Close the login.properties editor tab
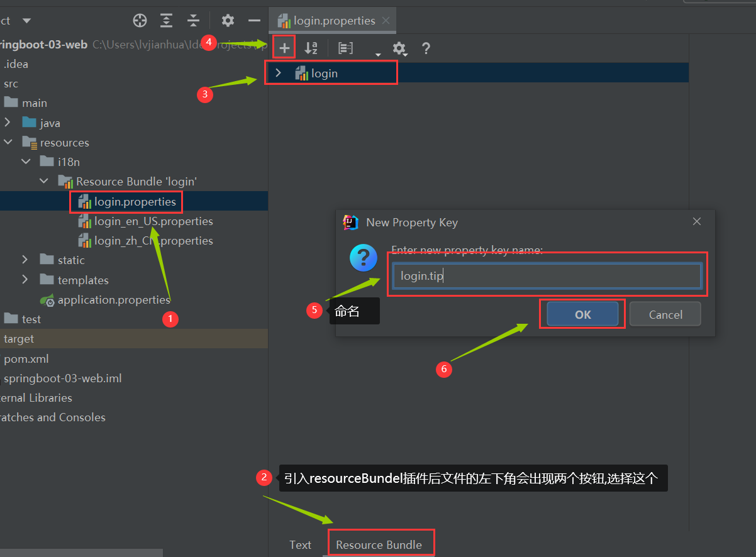756x557 pixels. click(x=386, y=21)
